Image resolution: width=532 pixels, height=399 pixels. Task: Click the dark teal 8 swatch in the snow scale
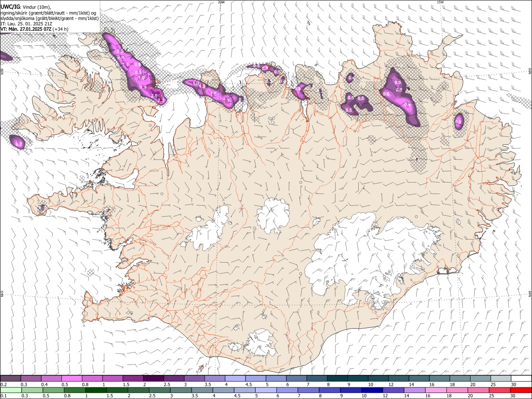[x=337, y=378]
